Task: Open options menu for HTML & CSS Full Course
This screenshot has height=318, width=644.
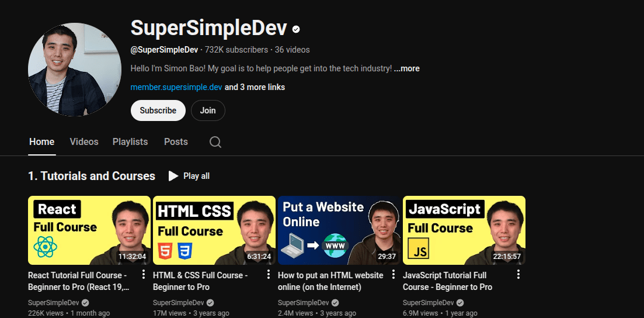Action: (x=268, y=274)
